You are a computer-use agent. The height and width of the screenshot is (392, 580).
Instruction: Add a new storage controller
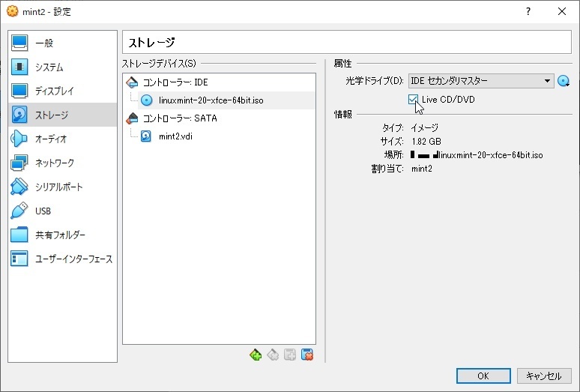pos(256,355)
